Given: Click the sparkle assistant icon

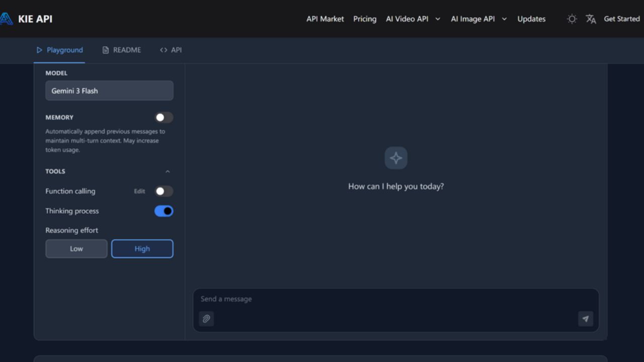Looking at the screenshot, I should [x=396, y=158].
